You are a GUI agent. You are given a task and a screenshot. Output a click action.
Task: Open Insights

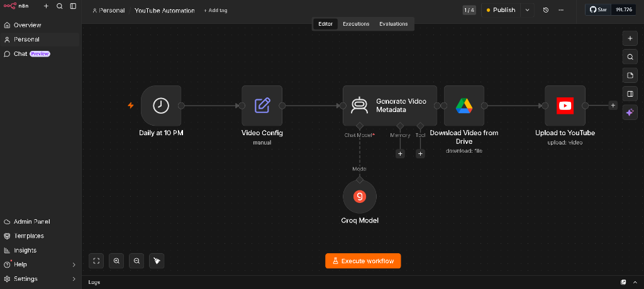click(40, 251)
